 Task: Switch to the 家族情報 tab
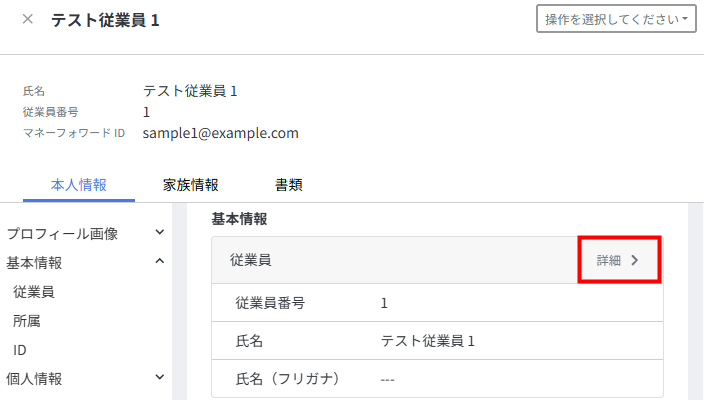191,184
